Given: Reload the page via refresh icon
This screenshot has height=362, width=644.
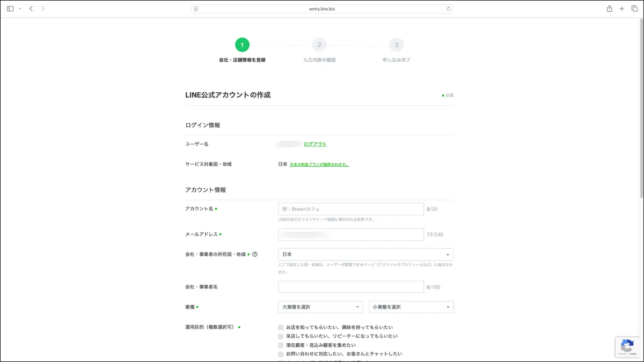Looking at the screenshot, I should pos(448,9).
